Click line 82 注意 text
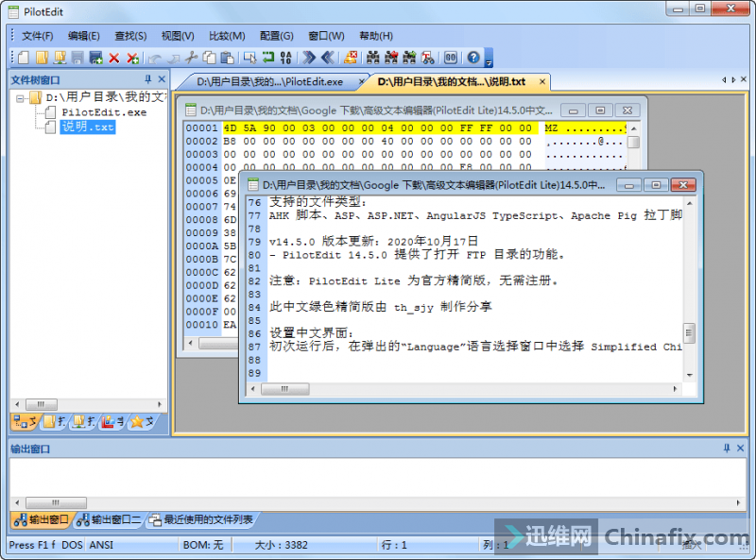The image size is (756, 560). 413,281
